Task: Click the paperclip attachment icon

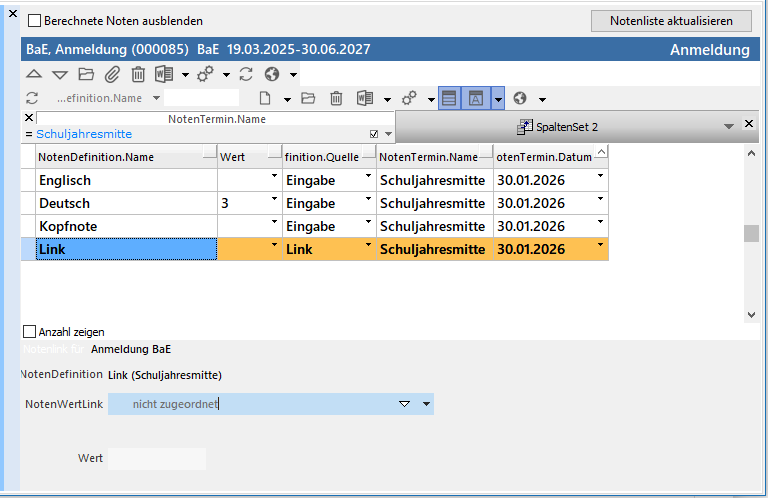Action: pyautogui.click(x=112, y=74)
